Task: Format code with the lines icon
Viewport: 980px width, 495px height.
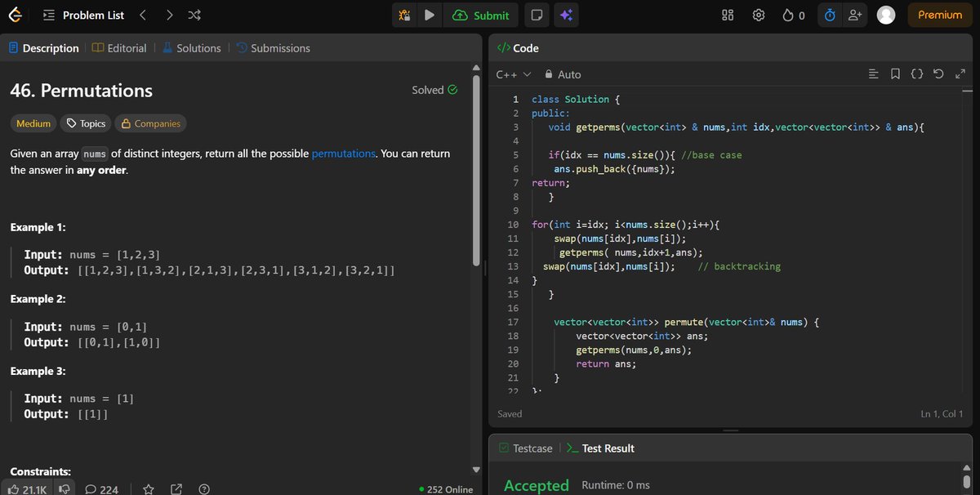Action: (873, 74)
